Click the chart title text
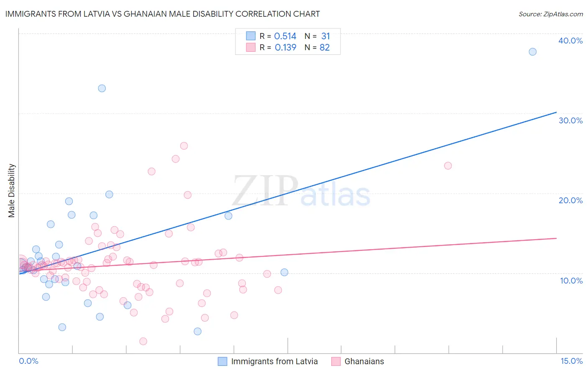Viewport: 588px width, 373px height. 162,14
